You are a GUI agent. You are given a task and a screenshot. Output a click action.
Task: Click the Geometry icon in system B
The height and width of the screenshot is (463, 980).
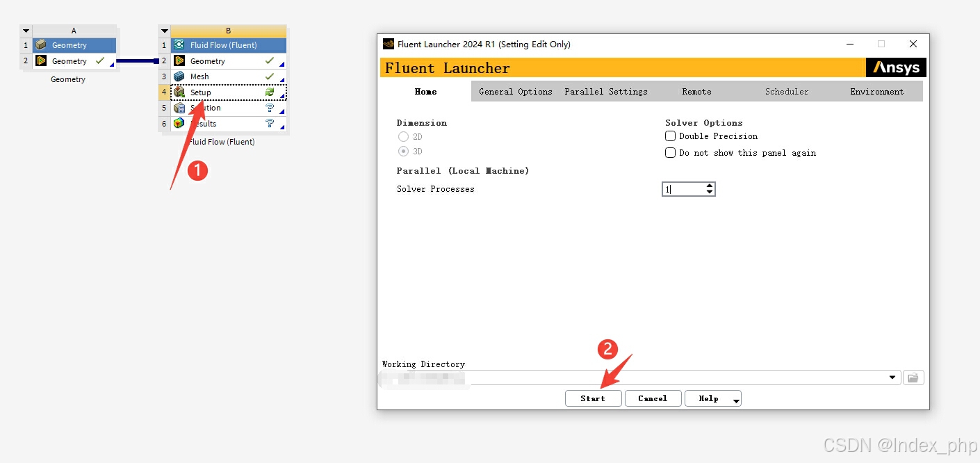click(179, 61)
